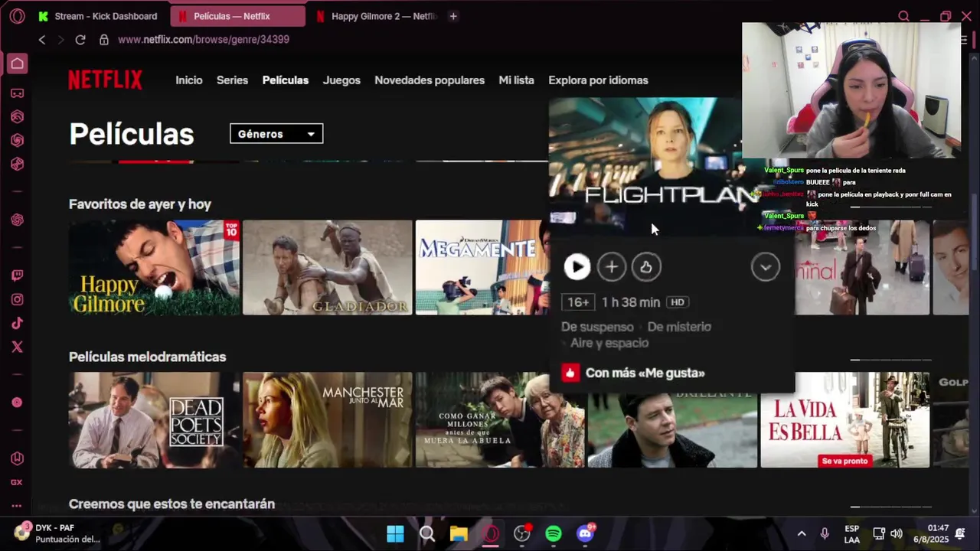Open Manchester junto al mar thumbnail
The height and width of the screenshot is (551, 980).
click(x=327, y=419)
